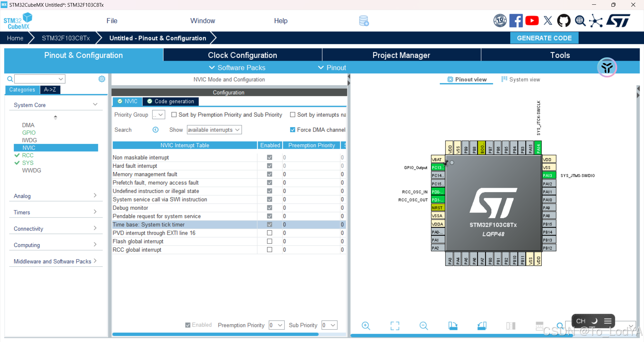Click the PC13 GPIO_Output pin

[438, 167]
